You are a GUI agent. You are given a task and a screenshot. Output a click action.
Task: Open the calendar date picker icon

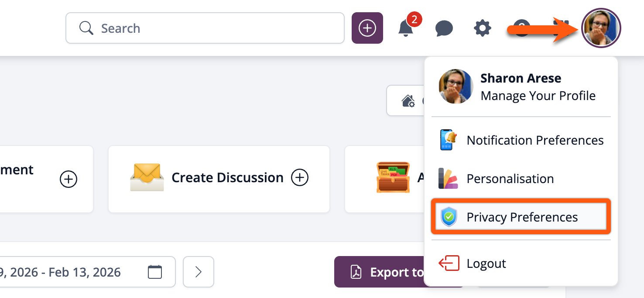click(155, 272)
